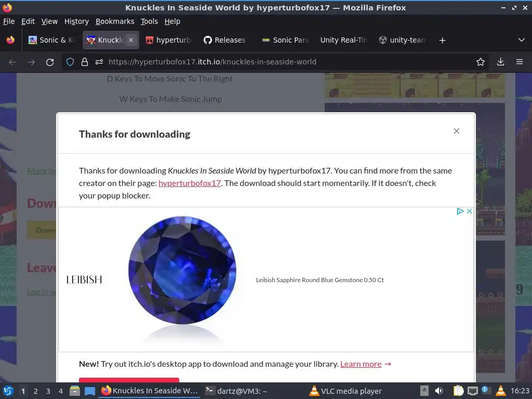Screen dimensions: 532x399
Task: Follow the hyperturbofox17 creator link
Action: coord(189,183)
